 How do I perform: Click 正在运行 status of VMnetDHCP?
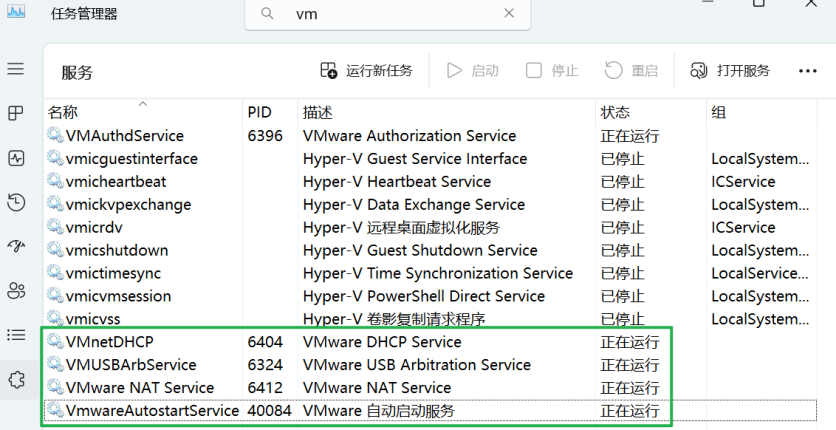(x=630, y=342)
